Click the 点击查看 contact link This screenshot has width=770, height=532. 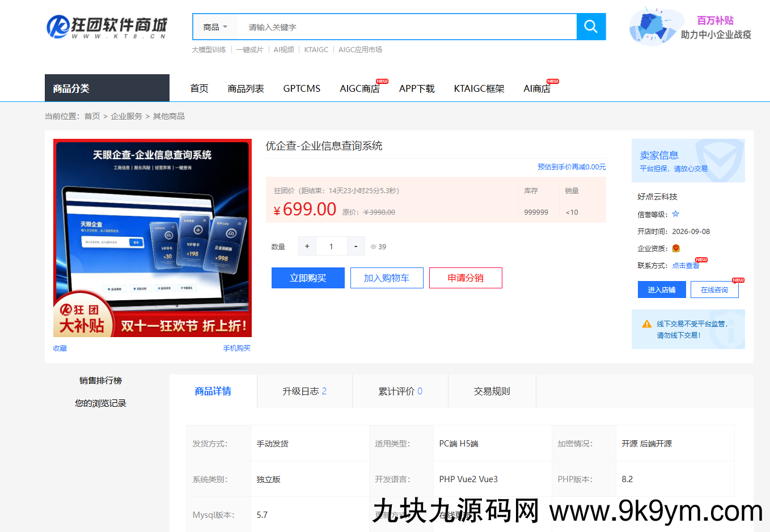tap(686, 265)
